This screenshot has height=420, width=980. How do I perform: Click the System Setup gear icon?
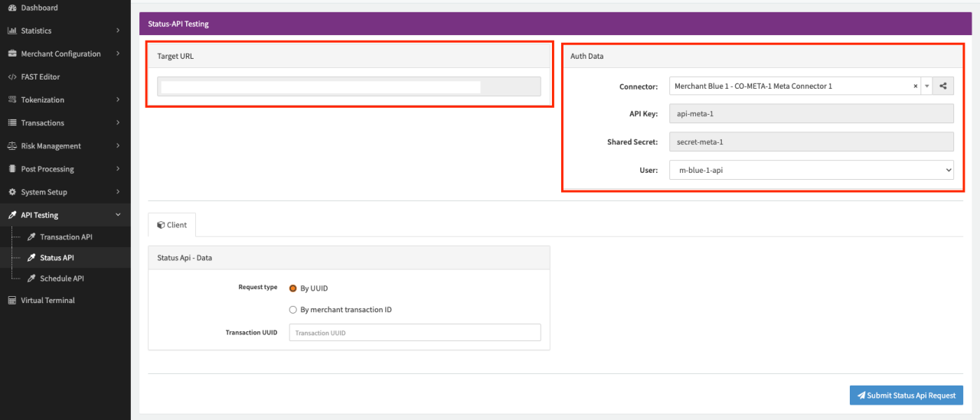tap(11, 192)
